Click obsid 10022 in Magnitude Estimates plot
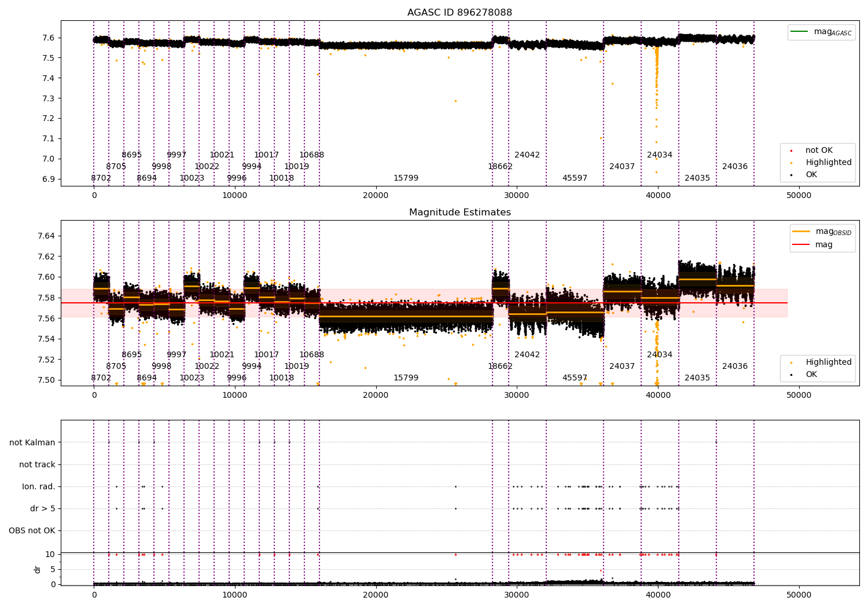Viewport: 868px width, 608px height. [207, 367]
